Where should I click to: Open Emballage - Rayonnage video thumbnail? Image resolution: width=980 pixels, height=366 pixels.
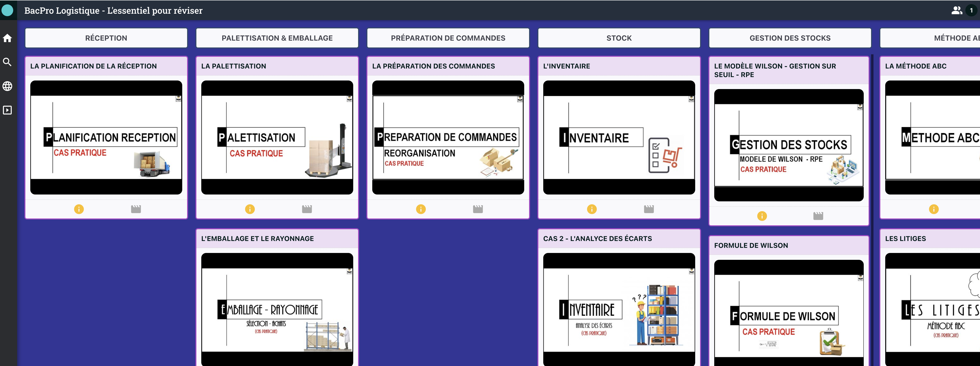click(x=277, y=309)
